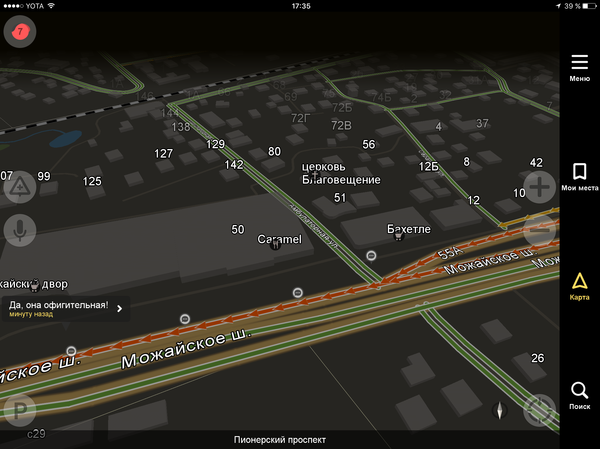Select the Бахетле shop marker
Screen dimensions: 600x449
399,236
